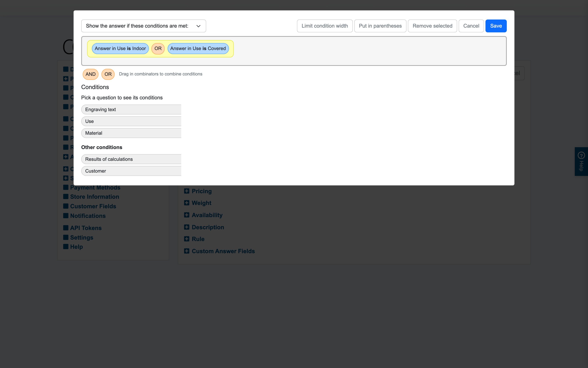Expand the Rule section
This screenshot has height=368, width=588.
pos(198,239)
